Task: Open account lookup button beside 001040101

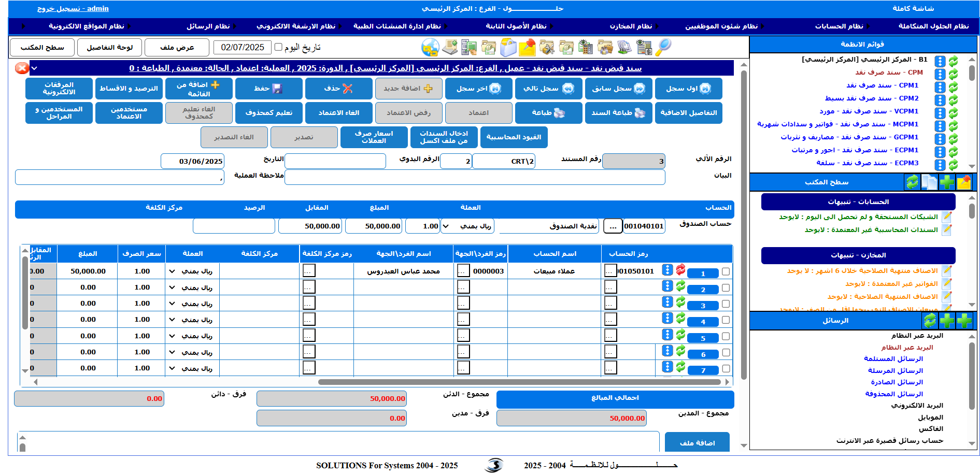Action: pos(613,226)
